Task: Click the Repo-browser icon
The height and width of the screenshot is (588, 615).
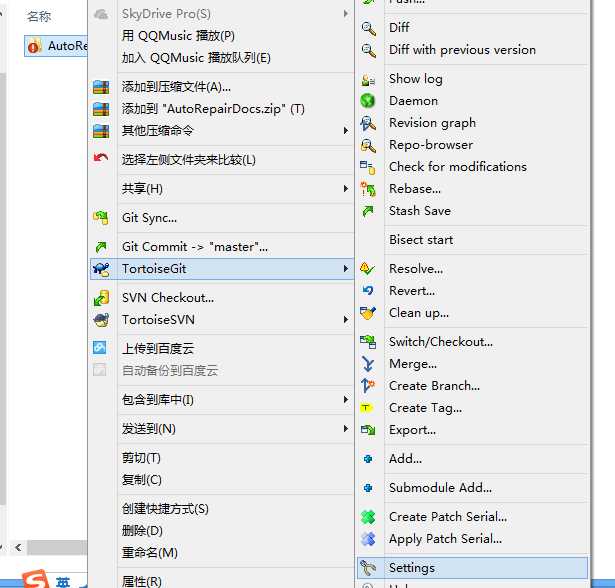Action: coord(368,145)
